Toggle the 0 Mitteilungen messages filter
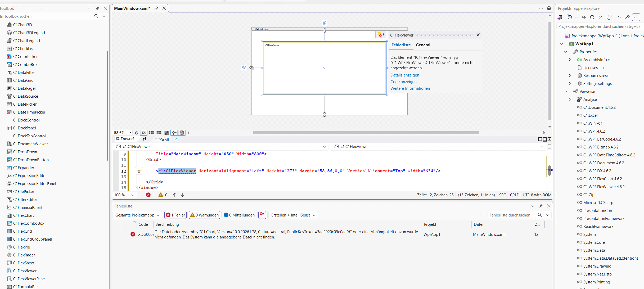This screenshot has width=644, height=289. 239,215
